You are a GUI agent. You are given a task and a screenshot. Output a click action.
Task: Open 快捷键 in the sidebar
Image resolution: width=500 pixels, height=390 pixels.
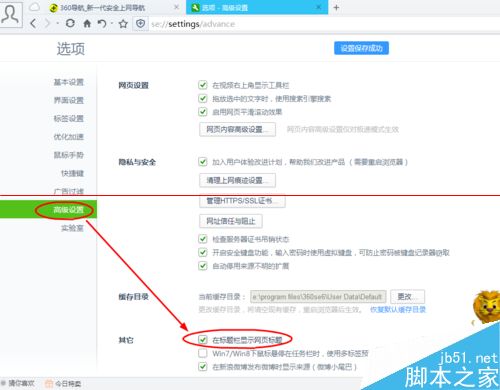pos(72,173)
